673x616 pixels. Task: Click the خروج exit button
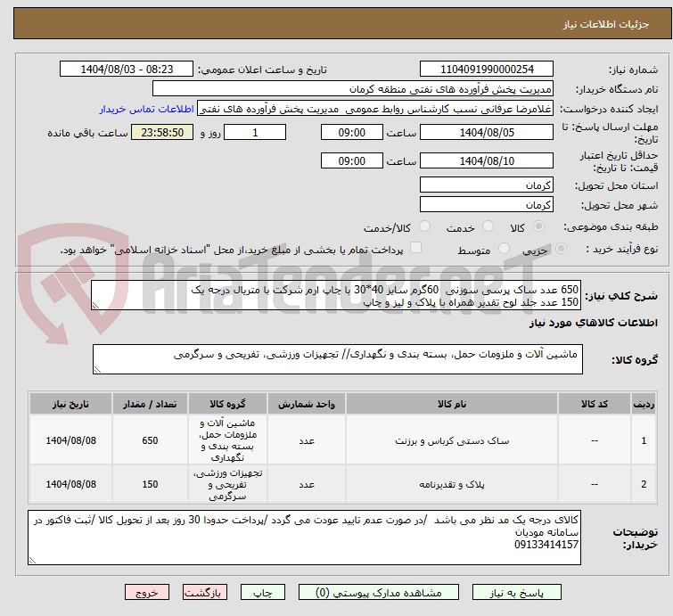147,593
